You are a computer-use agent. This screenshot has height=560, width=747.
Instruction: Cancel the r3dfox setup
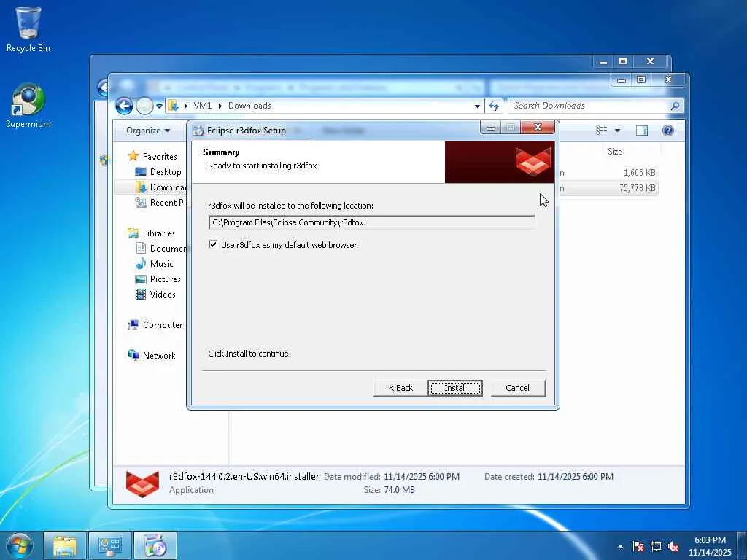[517, 388]
